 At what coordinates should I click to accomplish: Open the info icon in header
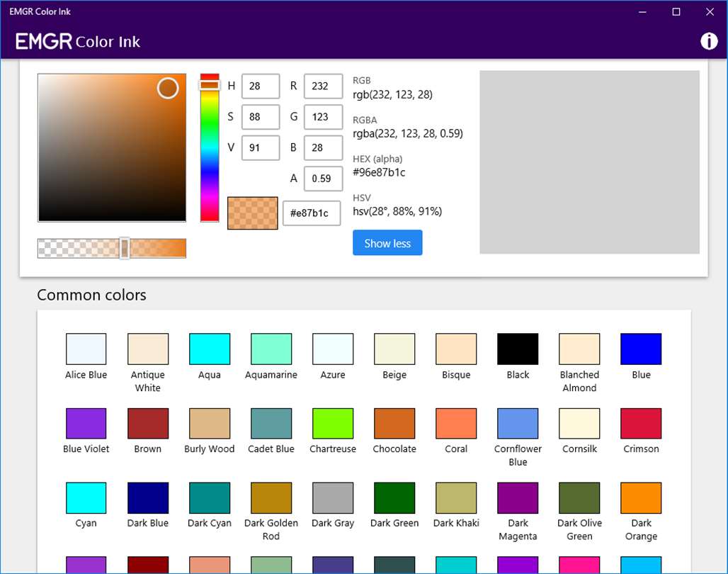(708, 41)
